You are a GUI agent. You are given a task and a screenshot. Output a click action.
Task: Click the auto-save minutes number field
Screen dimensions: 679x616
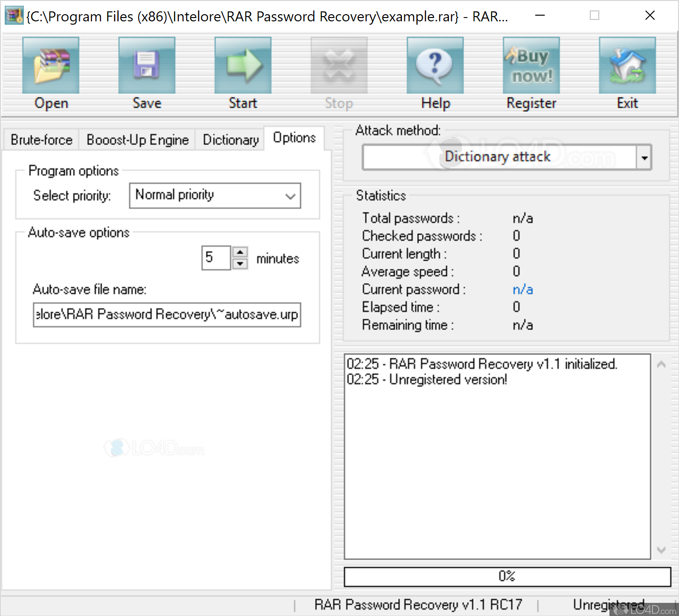[x=216, y=258]
